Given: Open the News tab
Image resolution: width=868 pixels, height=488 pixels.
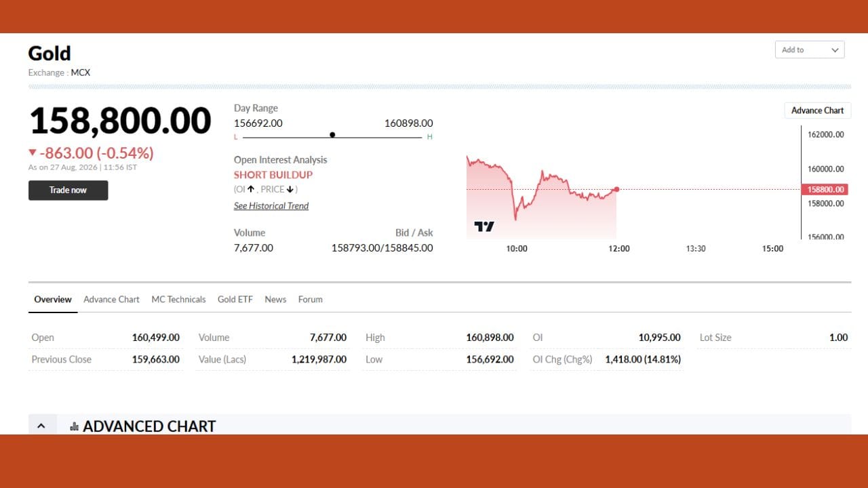Looking at the screenshot, I should (x=275, y=299).
